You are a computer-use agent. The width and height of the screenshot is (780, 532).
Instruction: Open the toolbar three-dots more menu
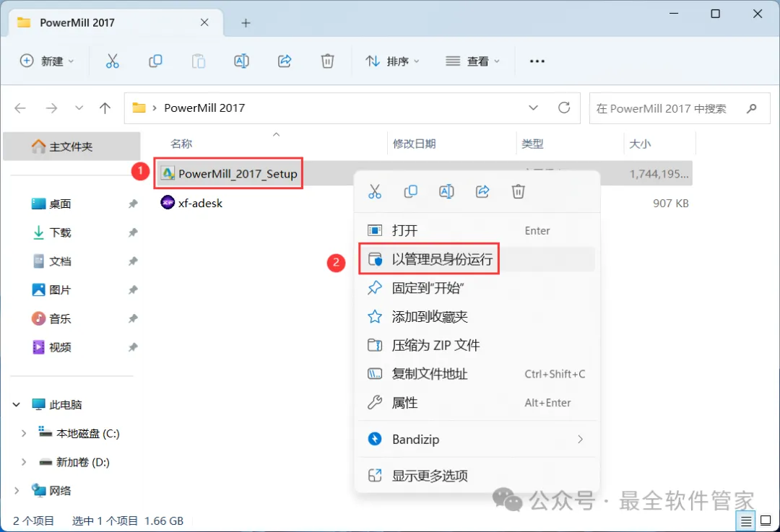coord(537,61)
